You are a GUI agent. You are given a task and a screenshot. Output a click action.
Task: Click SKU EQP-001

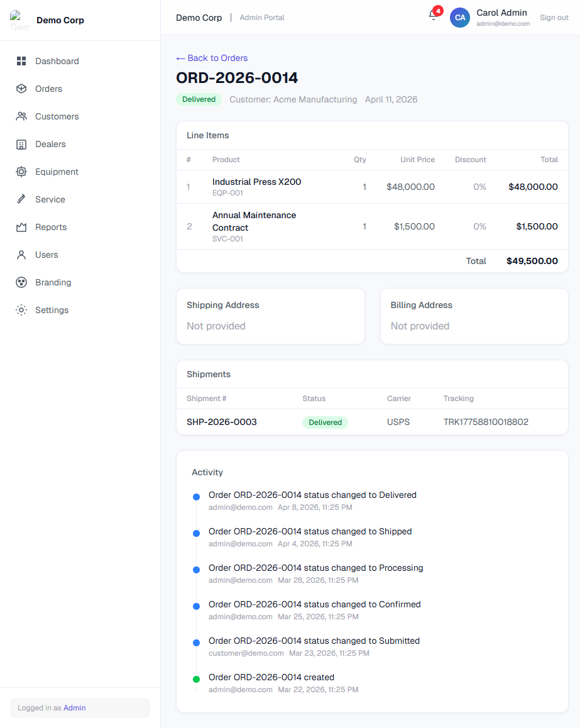coord(228,193)
